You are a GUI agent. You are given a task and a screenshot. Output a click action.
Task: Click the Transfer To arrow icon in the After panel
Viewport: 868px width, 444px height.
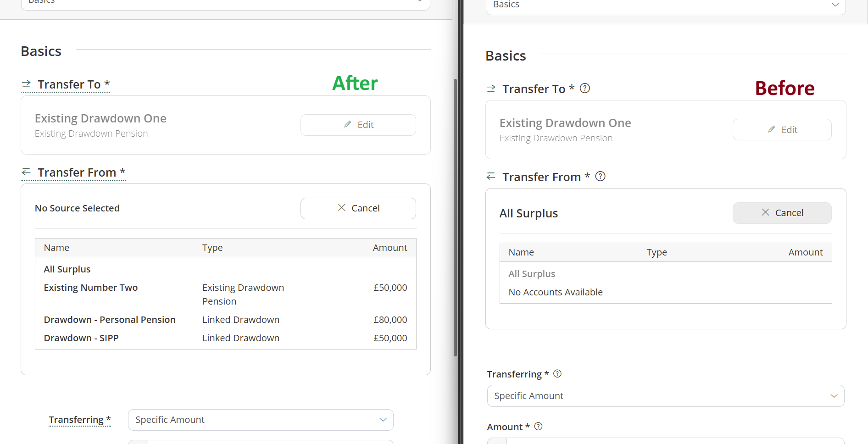(x=26, y=84)
